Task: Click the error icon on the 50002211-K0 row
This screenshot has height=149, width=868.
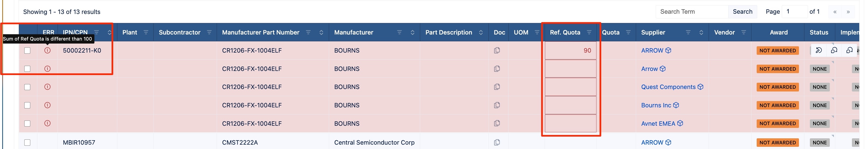Action: click(47, 50)
